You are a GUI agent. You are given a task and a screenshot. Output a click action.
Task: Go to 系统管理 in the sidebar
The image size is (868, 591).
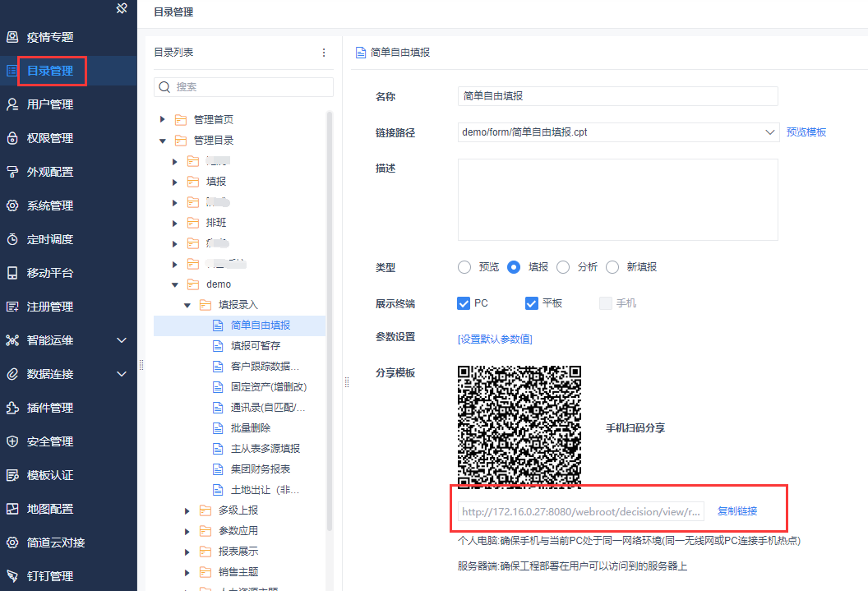coord(50,205)
